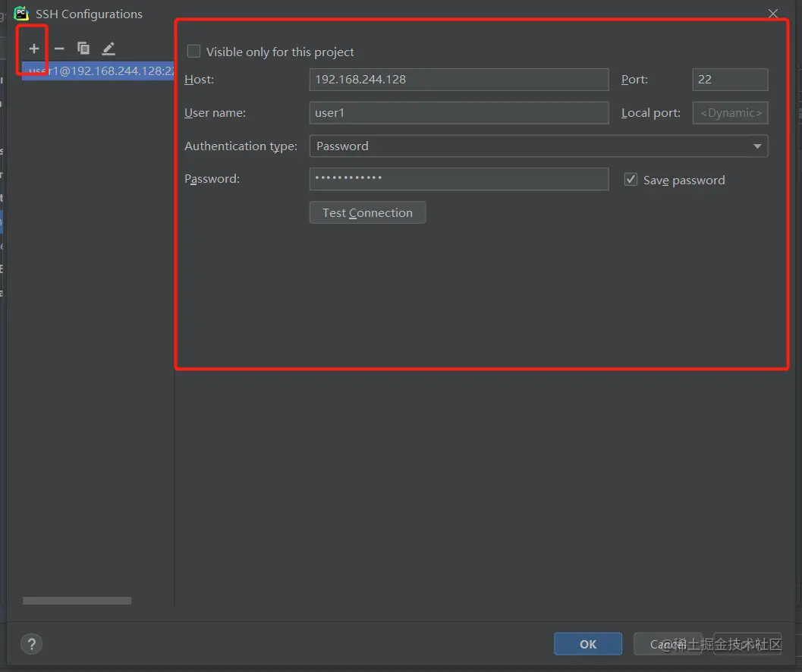Open help via question mark icon
This screenshot has width=802, height=672.
pos(32,644)
